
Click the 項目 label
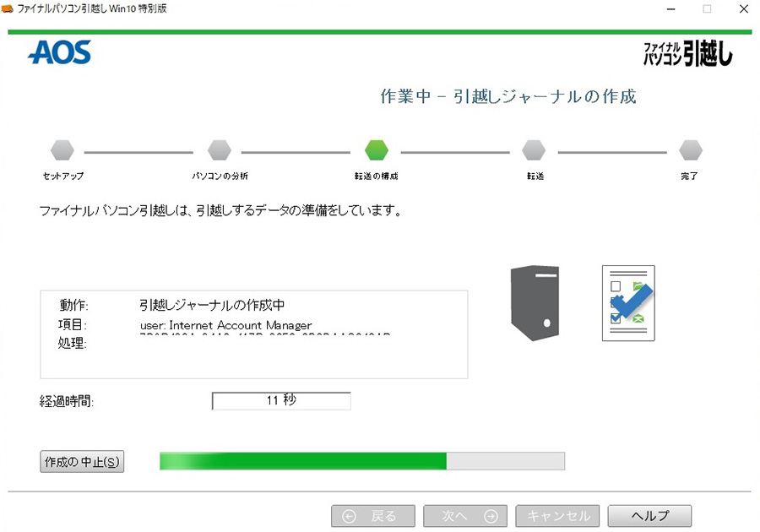coord(73,324)
